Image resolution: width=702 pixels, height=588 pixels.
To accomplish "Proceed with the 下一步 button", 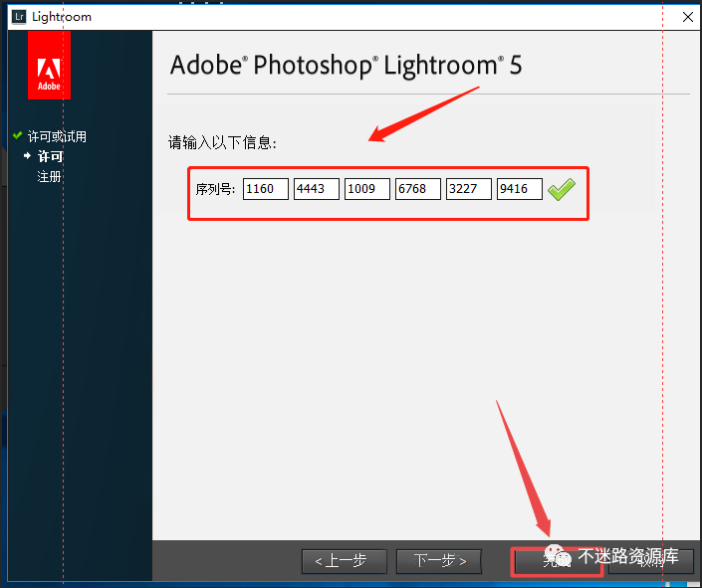I will (x=439, y=561).
